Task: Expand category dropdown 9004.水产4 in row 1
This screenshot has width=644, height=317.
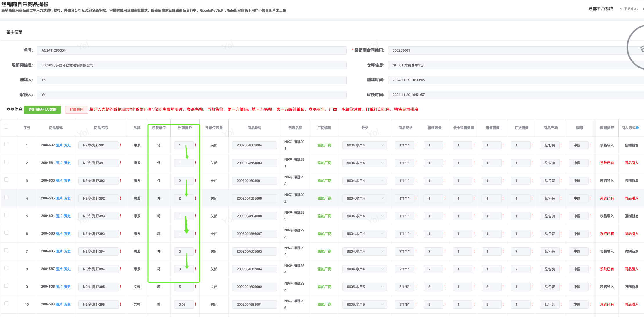Action: tap(365, 145)
